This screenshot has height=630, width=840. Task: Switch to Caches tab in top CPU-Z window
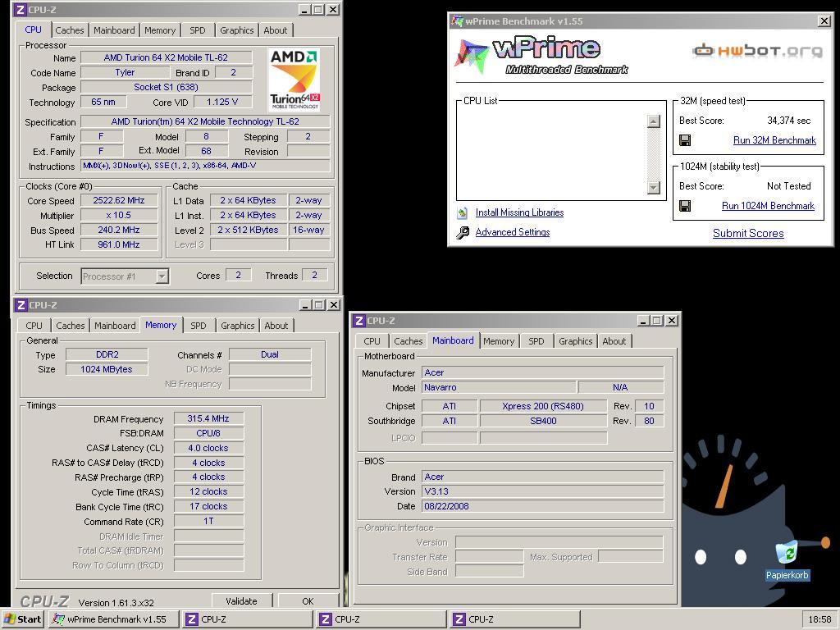(x=70, y=30)
